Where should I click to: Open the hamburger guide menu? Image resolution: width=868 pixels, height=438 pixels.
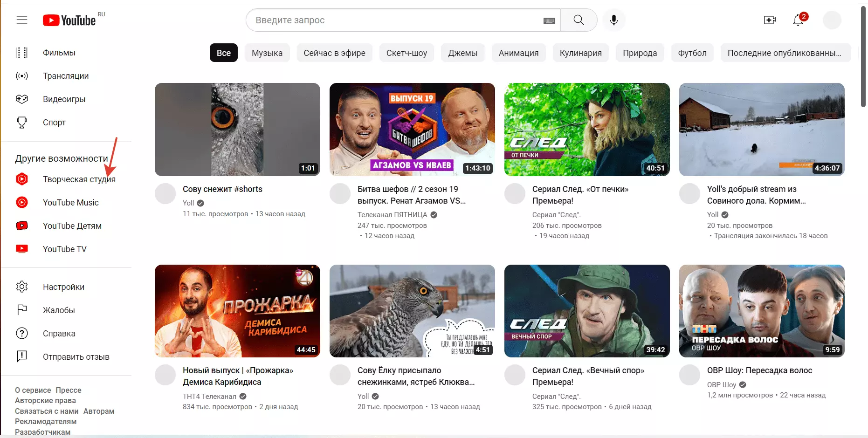(x=22, y=20)
